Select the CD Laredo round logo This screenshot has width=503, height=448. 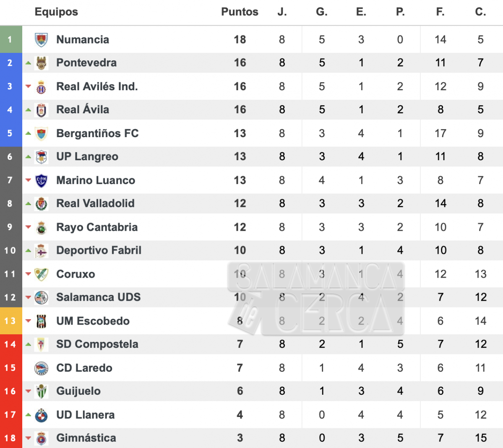point(42,368)
